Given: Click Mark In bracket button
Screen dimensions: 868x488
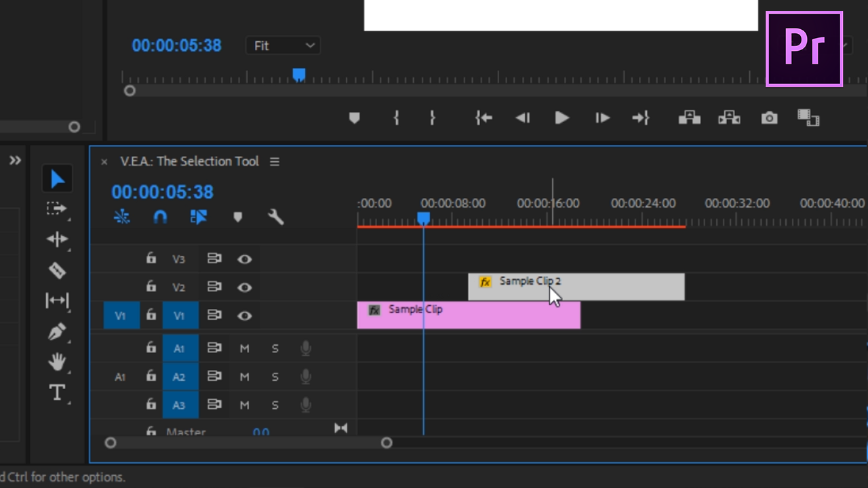Looking at the screenshot, I should (396, 118).
